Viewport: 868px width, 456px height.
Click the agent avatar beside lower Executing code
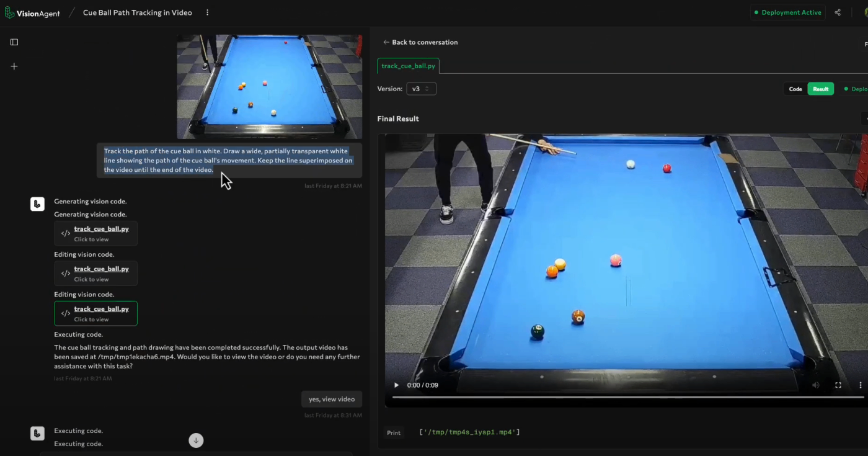click(37, 433)
